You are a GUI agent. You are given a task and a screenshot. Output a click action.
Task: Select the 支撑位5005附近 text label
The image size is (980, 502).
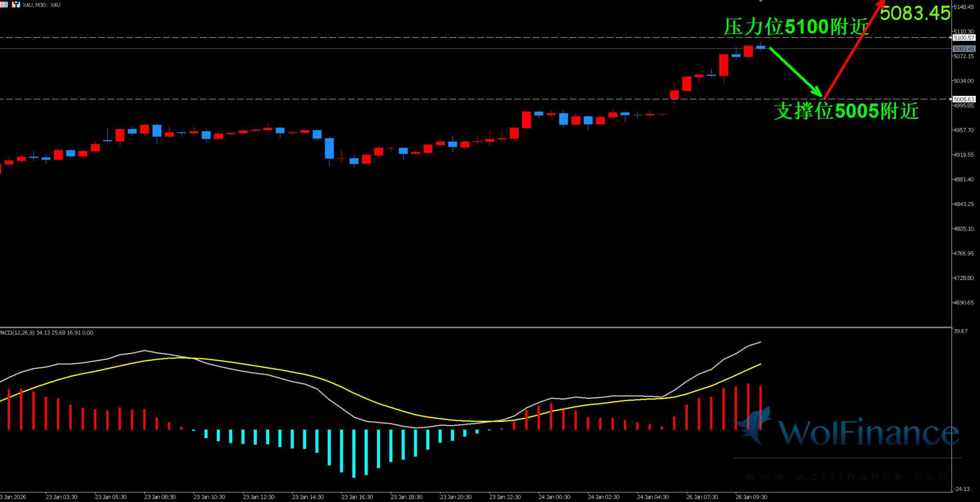pyautogui.click(x=846, y=111)
